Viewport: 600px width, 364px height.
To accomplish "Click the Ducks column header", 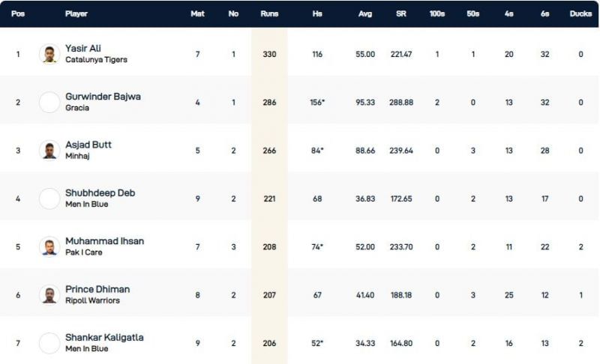I will click(580, 13).
